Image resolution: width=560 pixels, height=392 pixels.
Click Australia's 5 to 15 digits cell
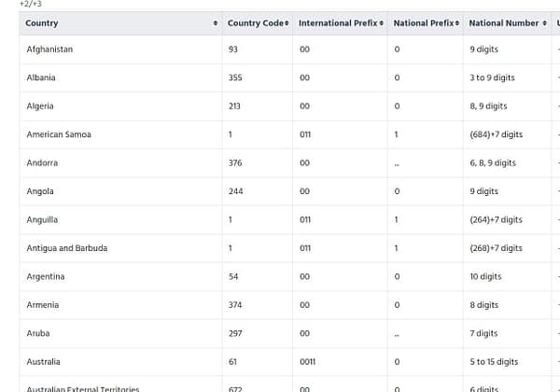(x=494, y=362)
